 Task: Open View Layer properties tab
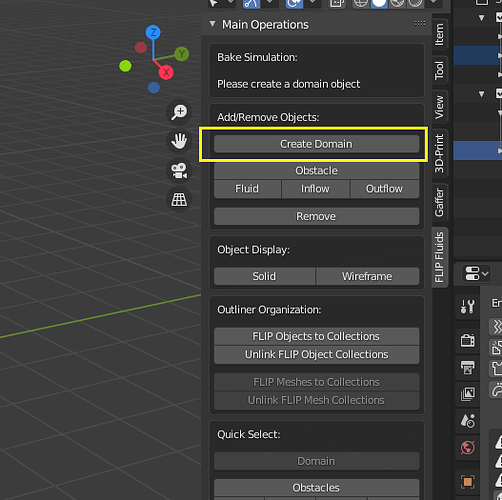pos(467,394)
